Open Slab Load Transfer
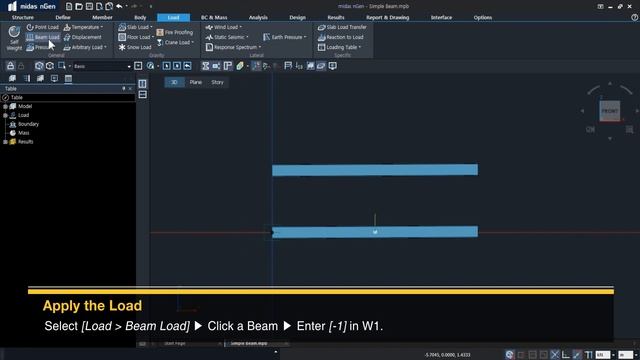This screenshot has width=640, height=360. click(x=342, y=27)
